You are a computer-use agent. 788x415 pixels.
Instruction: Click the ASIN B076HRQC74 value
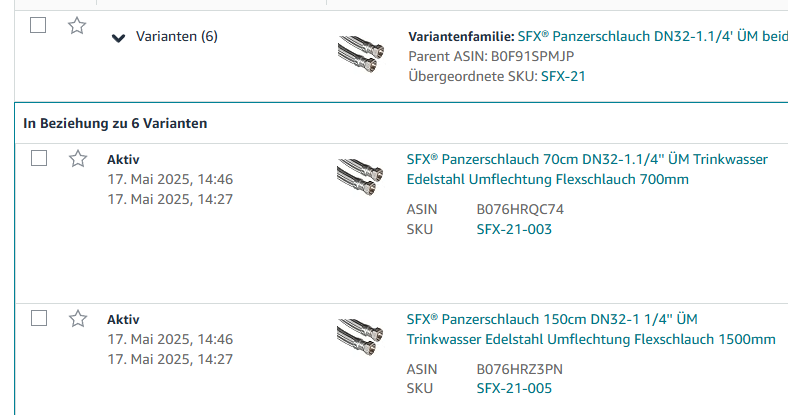point(520,210)
